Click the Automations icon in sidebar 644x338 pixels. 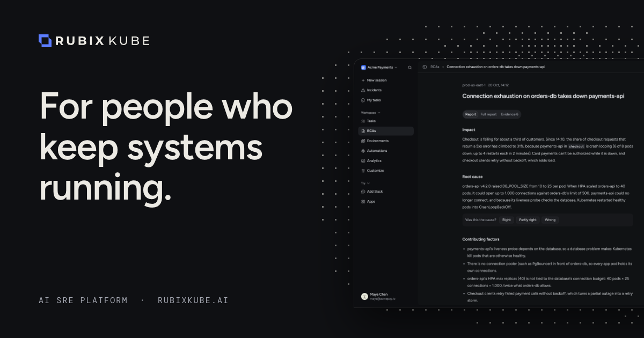click(363, 151)
